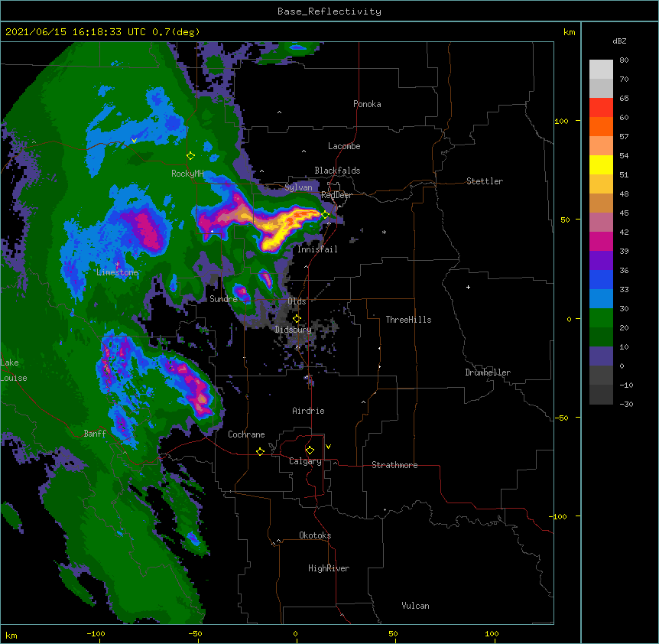The width and height of the screenshot is (659, 644).
Task: Click the dBZ legend heading
Action: 619,41
